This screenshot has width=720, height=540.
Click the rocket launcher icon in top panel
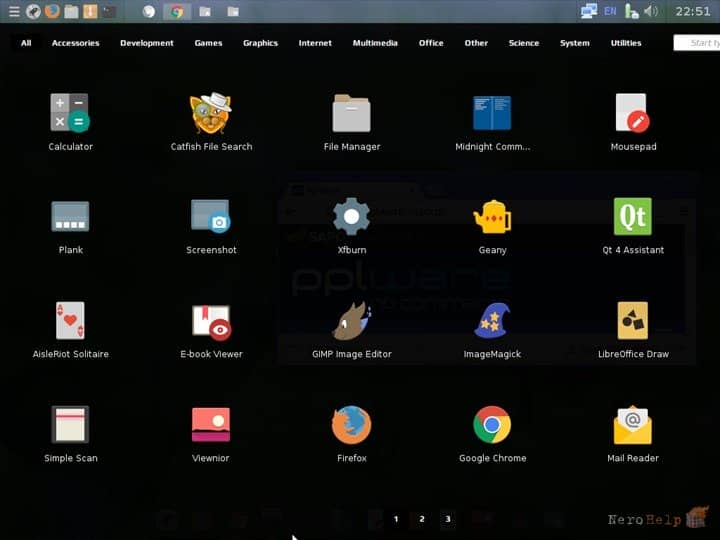[x=33, y=11]
